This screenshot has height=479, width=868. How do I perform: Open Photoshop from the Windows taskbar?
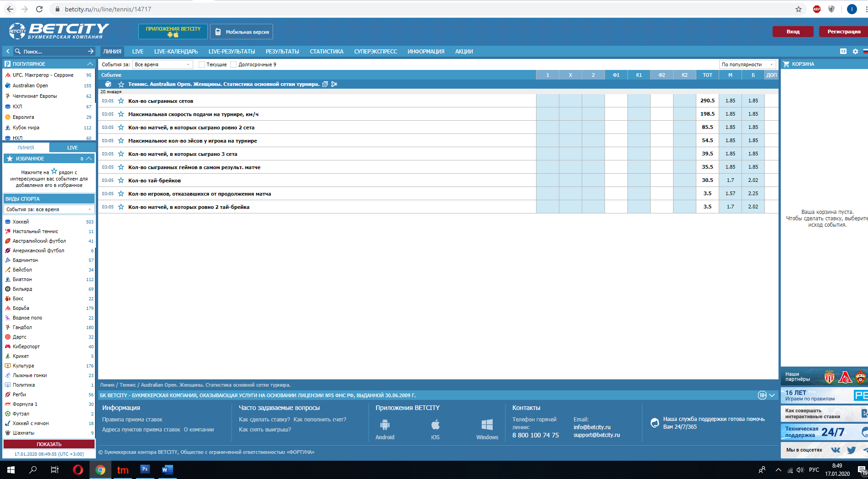click(x=145, y=469)
